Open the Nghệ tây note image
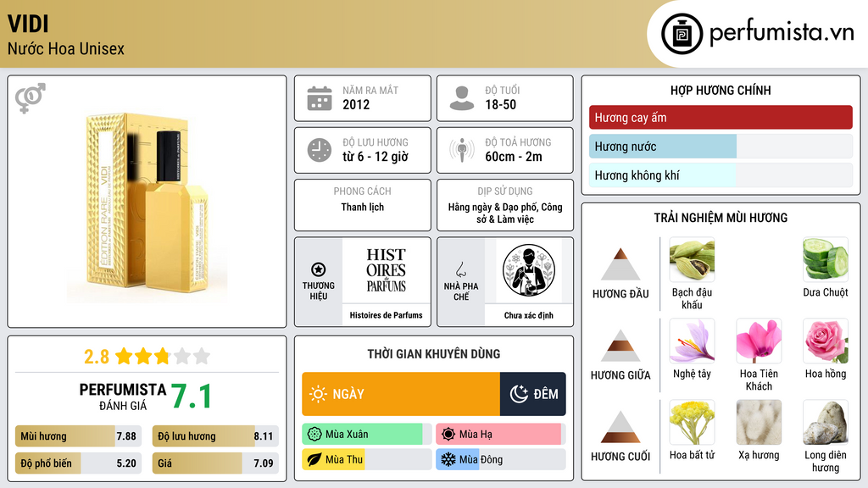Image resolution: width=868 pixels, height=488 pixels. pyautogui.click(x=692, y=341)
